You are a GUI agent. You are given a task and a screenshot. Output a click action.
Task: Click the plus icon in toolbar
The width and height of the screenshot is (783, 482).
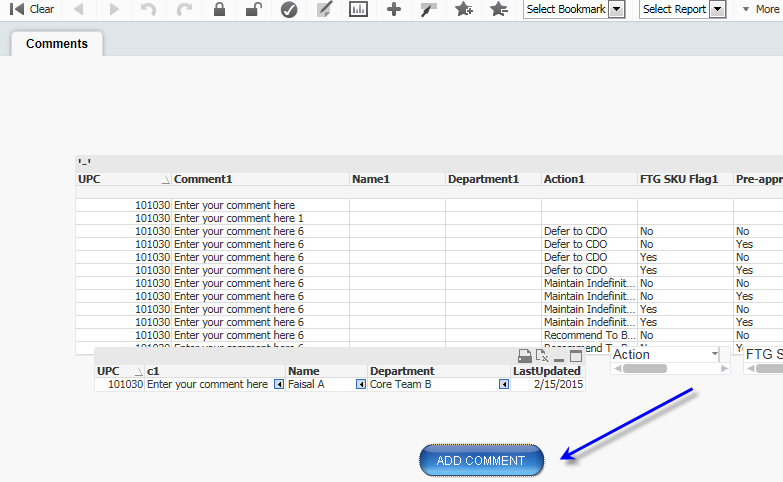[394, 9]
